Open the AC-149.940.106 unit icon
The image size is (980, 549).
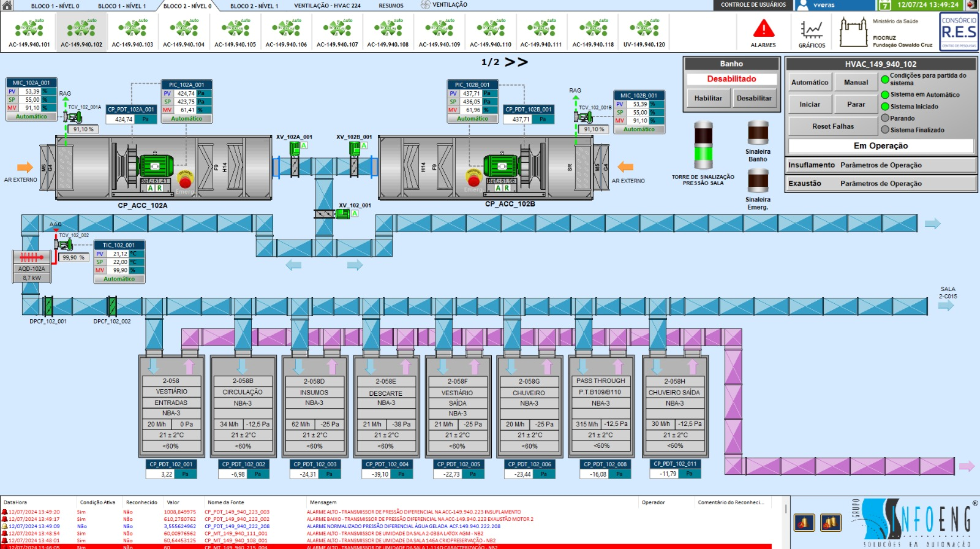[x=286, y=29]
